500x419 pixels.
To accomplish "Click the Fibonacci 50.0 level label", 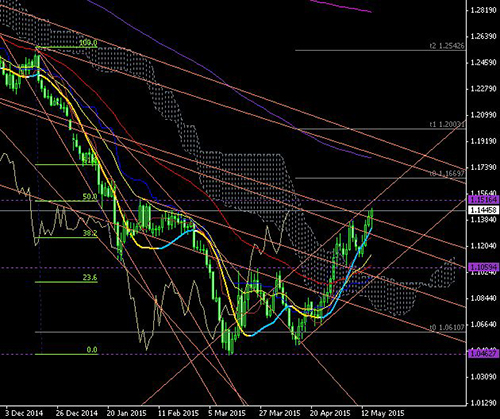I will [90, 197].
